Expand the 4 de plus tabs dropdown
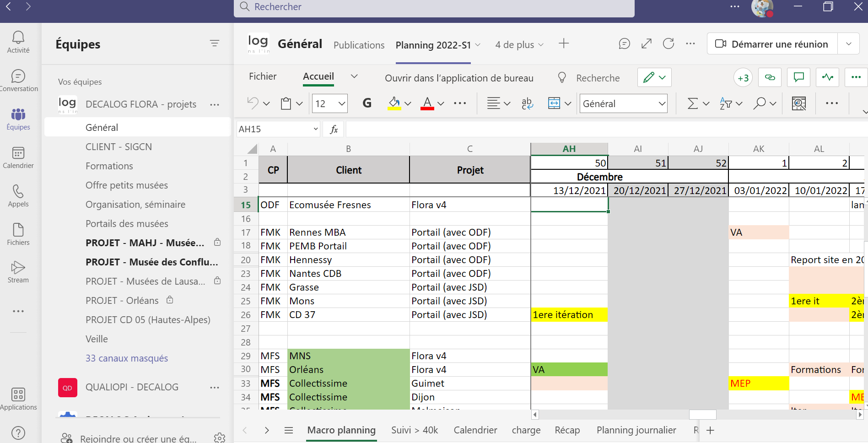The height and width of the screenshot is (443, 868). [519, 45]
